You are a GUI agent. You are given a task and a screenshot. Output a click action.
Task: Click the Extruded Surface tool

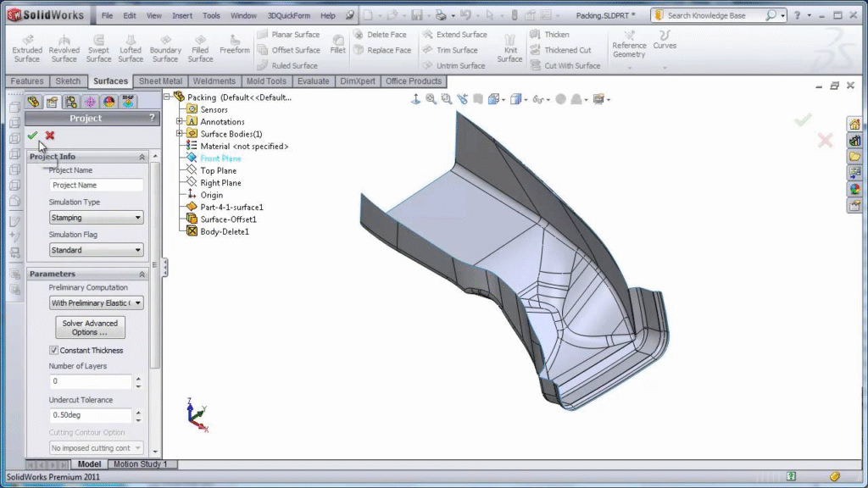[x=27, y=48]
